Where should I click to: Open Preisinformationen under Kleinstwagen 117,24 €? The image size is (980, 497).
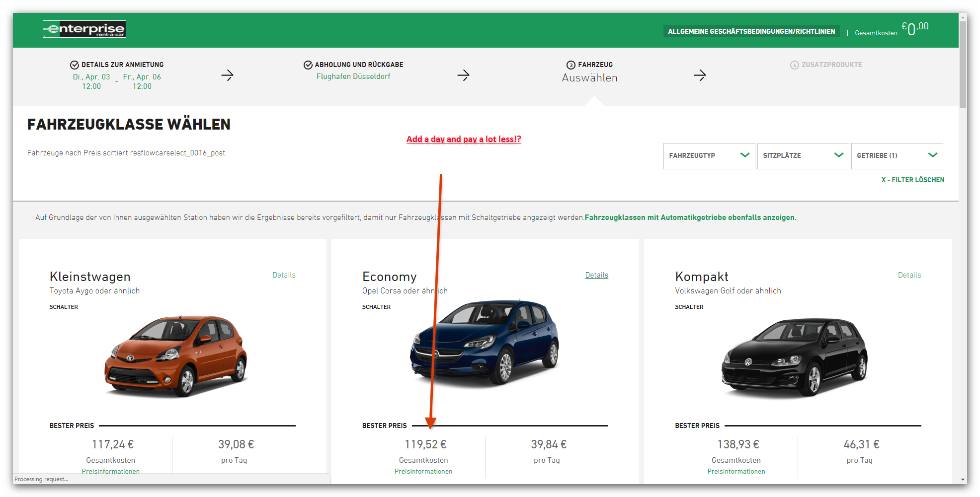(111, 471)
